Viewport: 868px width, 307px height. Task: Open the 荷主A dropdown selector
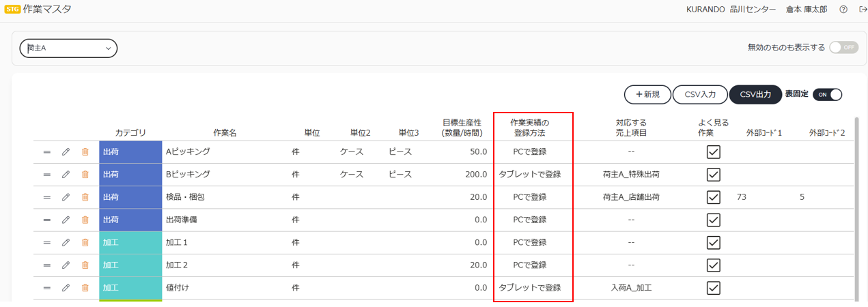click(68, 48)
